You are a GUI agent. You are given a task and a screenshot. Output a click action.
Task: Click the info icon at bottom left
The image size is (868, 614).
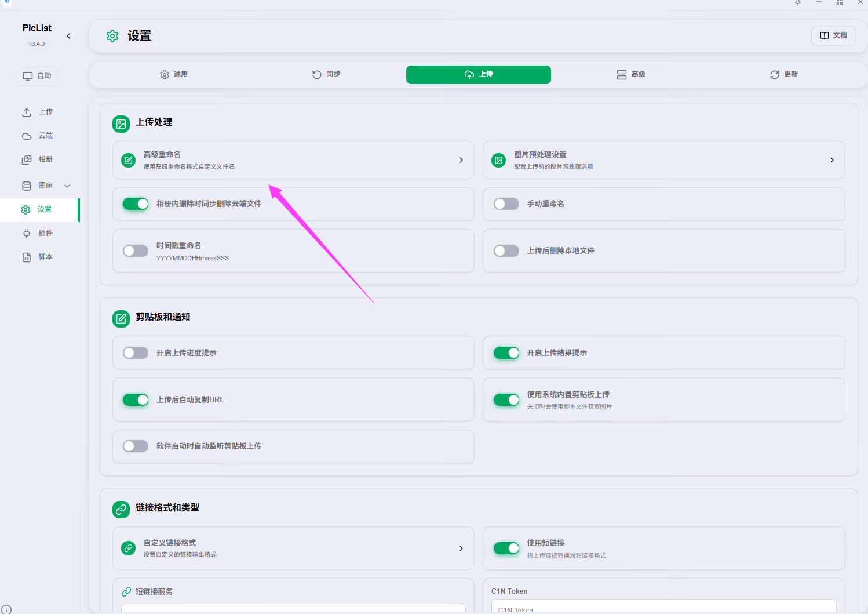6,609
